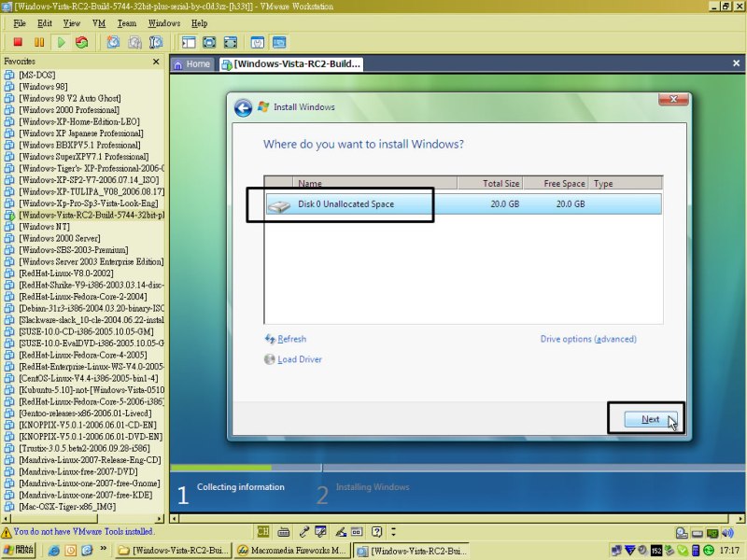Viewport: 747px width, 560px height.
Task: Expand the quick launch overflow chevron
Action: [104, 549]
